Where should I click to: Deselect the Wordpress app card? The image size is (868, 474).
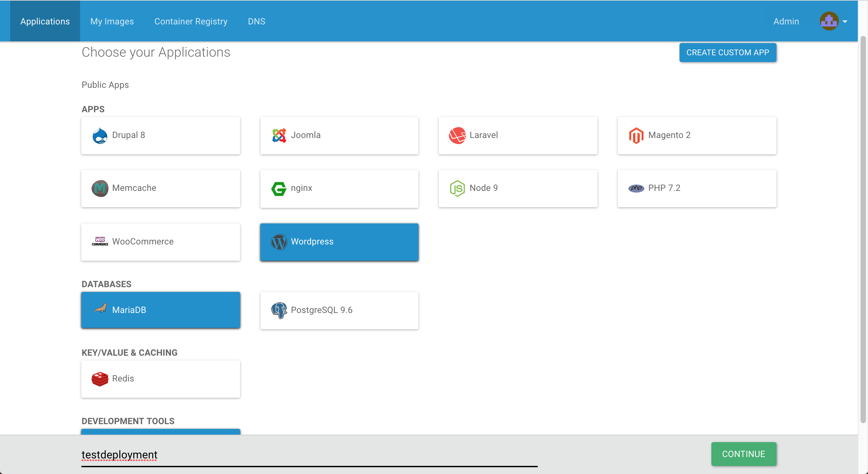coord(339,242)
